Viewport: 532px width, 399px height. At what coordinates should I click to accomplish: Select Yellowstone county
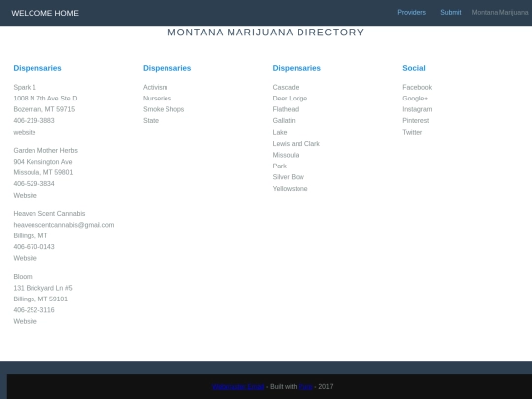click(x=290, y=188)
